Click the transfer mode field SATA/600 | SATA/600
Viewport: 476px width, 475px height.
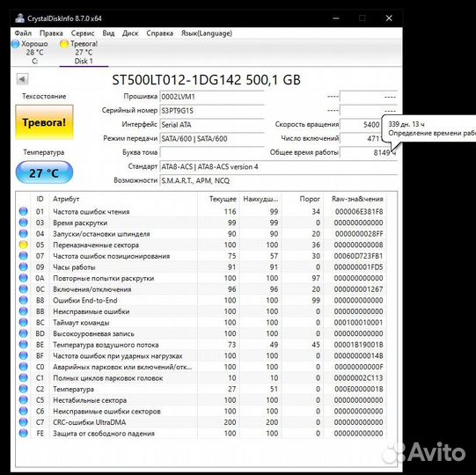coord(211,138)
